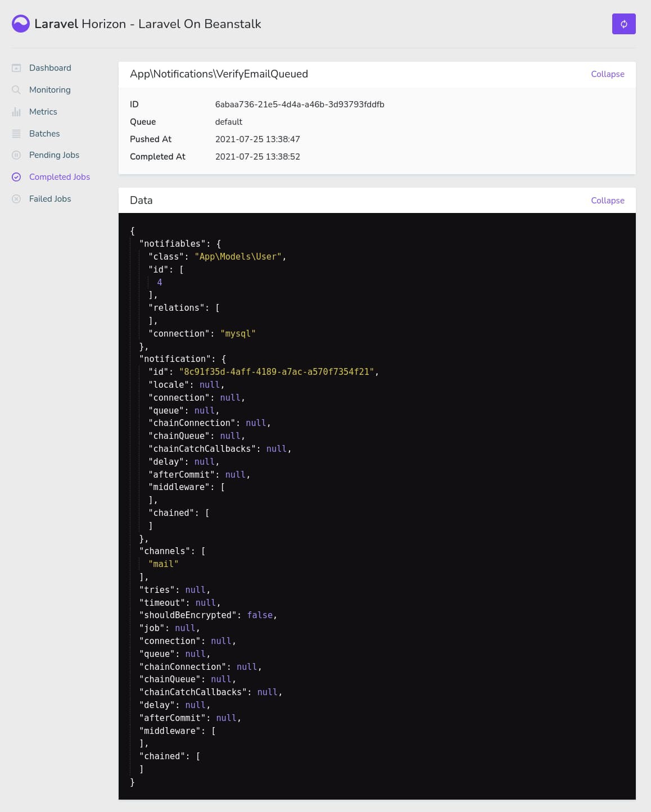The height and width of the screenshot is (812, 651).
Task: Collapse the VerifyEmailQueued job details panel
Action: click(x=607, y=74)
